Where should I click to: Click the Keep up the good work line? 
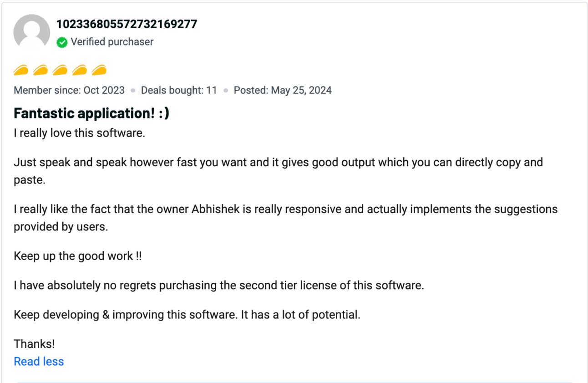pyautogui.click(x=78, y=256)
